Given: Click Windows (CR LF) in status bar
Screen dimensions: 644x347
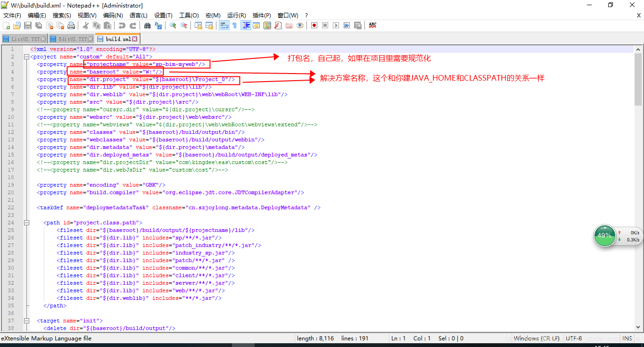Looking at the screenshot, I should point(537,339).
